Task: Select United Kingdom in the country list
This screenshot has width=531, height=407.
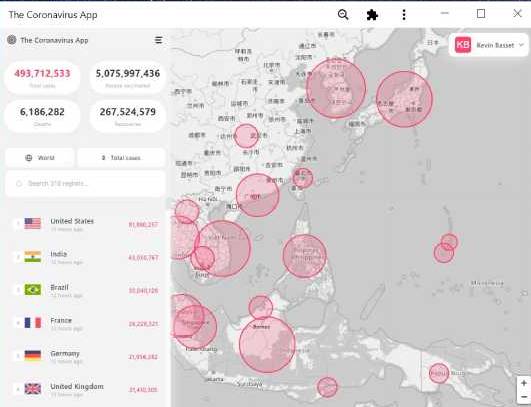Action: [85, 389]
